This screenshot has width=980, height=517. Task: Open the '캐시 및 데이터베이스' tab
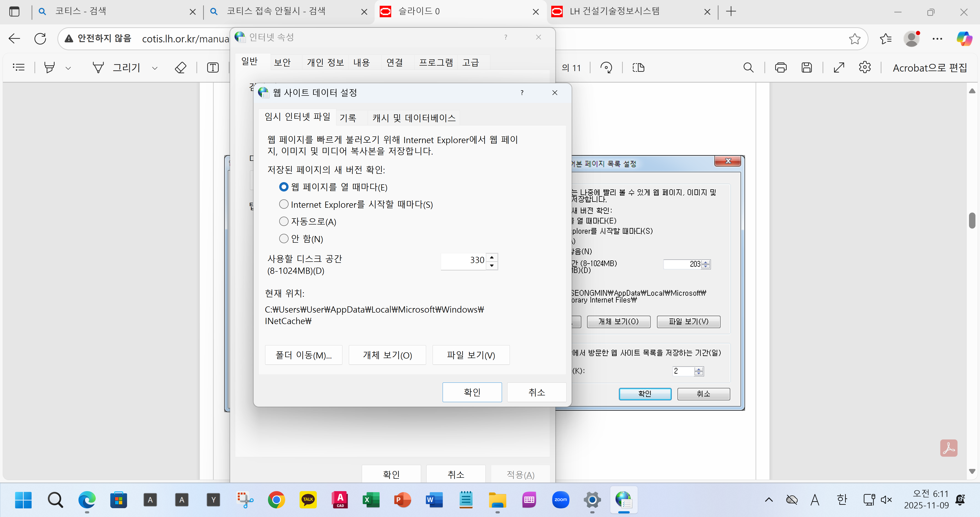(x=414, y=118)
